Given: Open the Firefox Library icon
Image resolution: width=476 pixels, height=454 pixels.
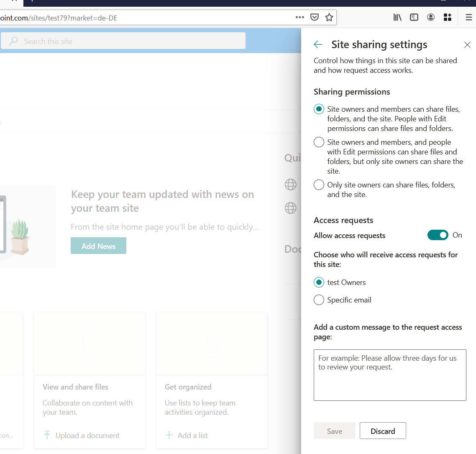Looking at the screenshot, I should 397,17.
